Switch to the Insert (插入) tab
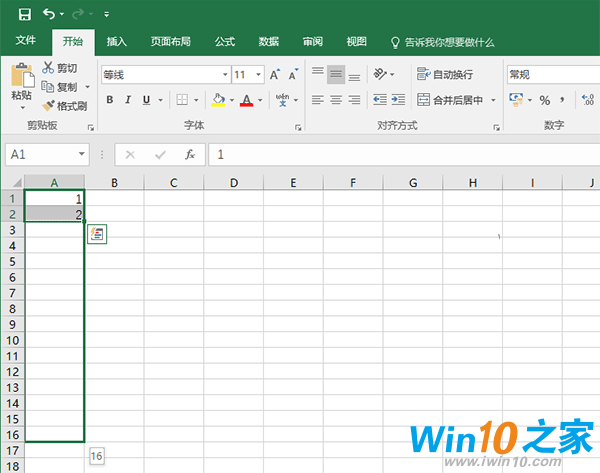The width and height of the screenshot is (600, 473). pyautogui.click(x=117, y=42)
